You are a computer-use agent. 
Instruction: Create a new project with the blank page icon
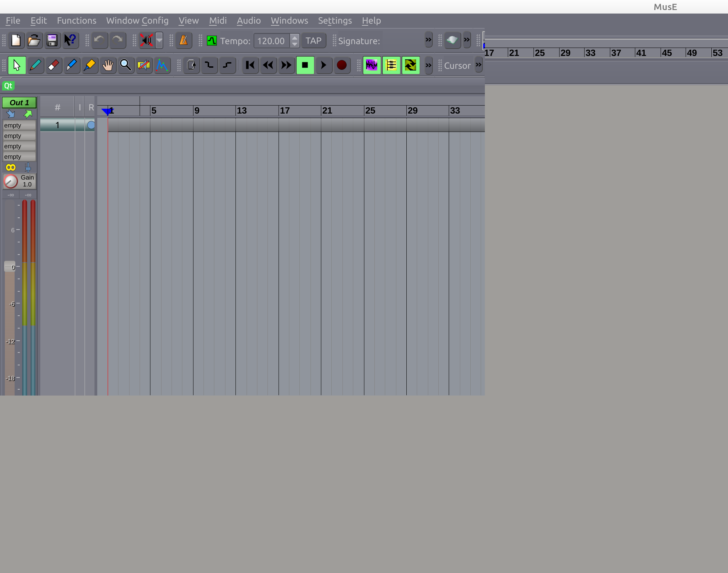[16, 41]
